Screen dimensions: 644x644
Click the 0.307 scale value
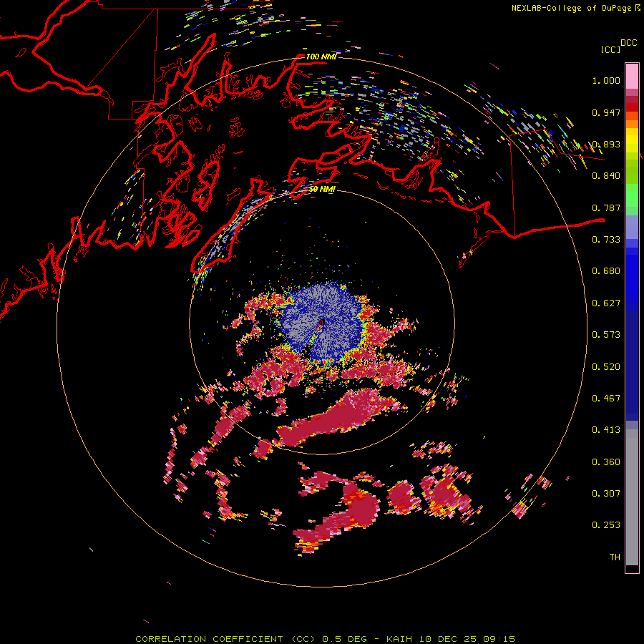pos(606,494)
